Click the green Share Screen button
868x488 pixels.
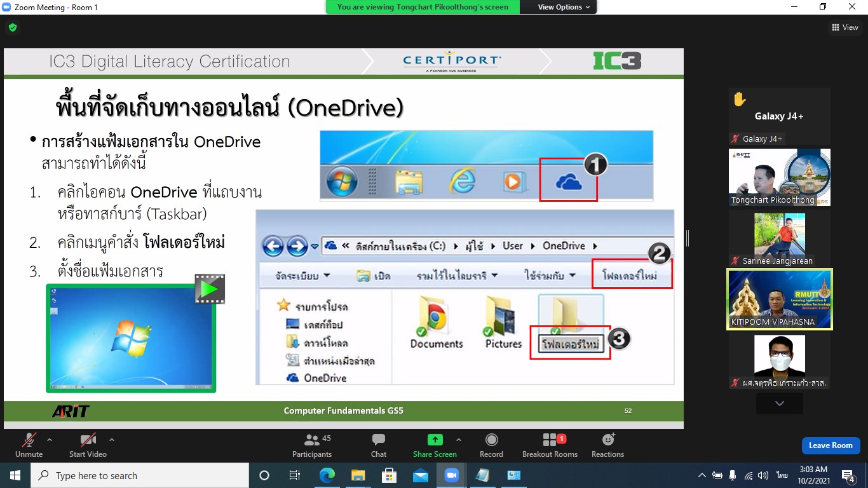(435, 445)
